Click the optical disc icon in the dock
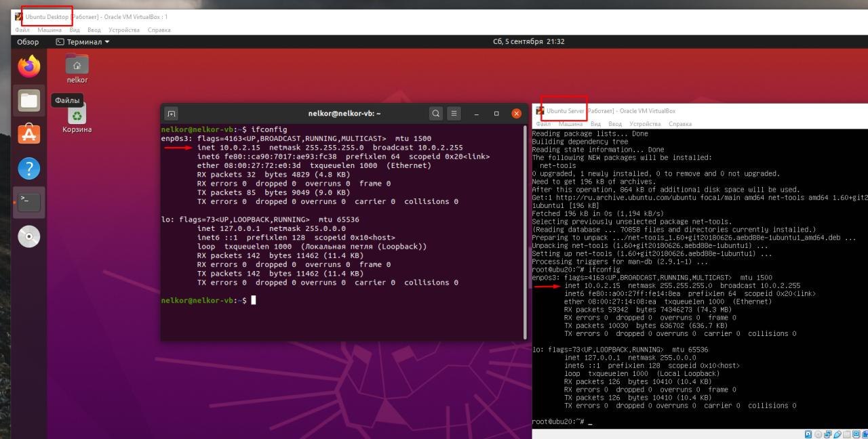The image size is (868, 439). click(x=29, y=236)
